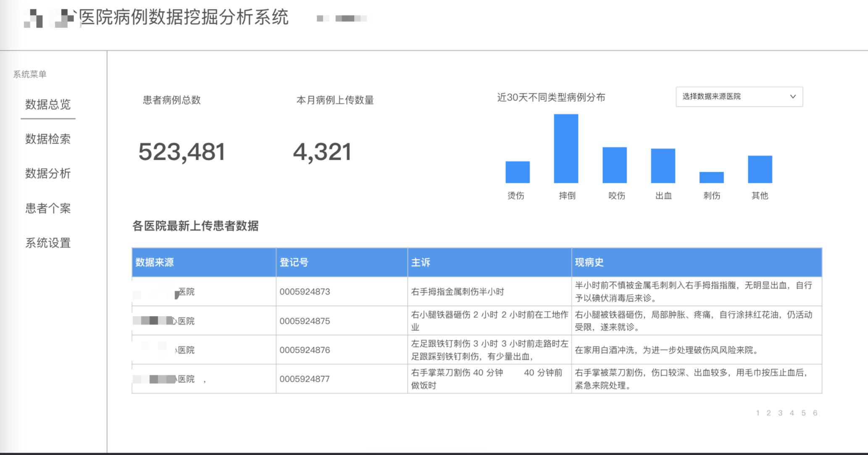Click registration number 0005924873

coord(305,292)
